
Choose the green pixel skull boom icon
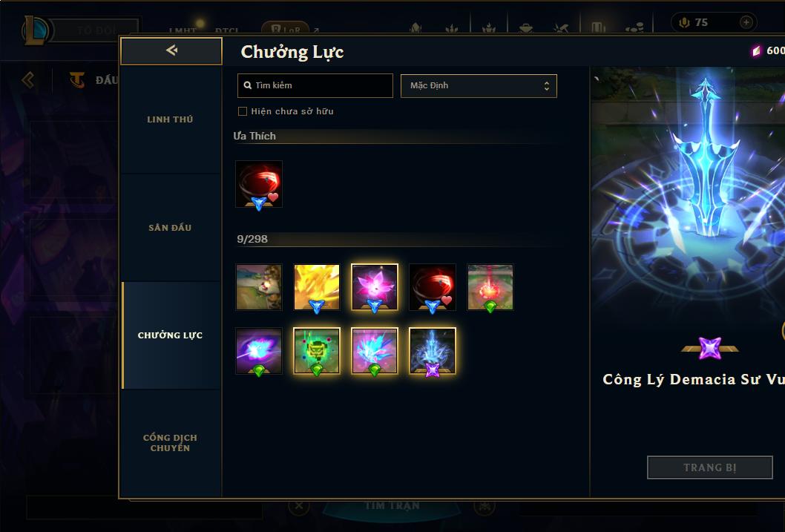tap(316, 351)
